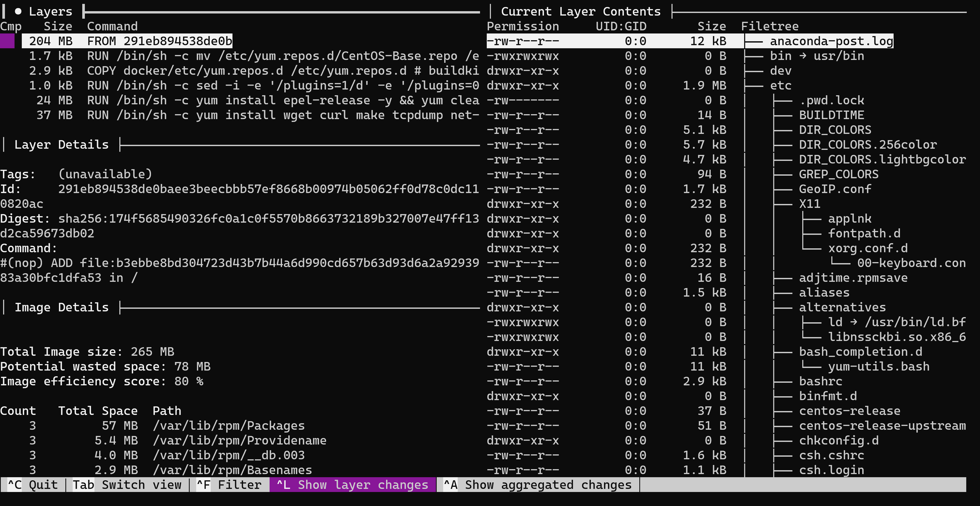Collapse the X11 folder node
Viewport: 980px width, 506px height.
point(809,204)
